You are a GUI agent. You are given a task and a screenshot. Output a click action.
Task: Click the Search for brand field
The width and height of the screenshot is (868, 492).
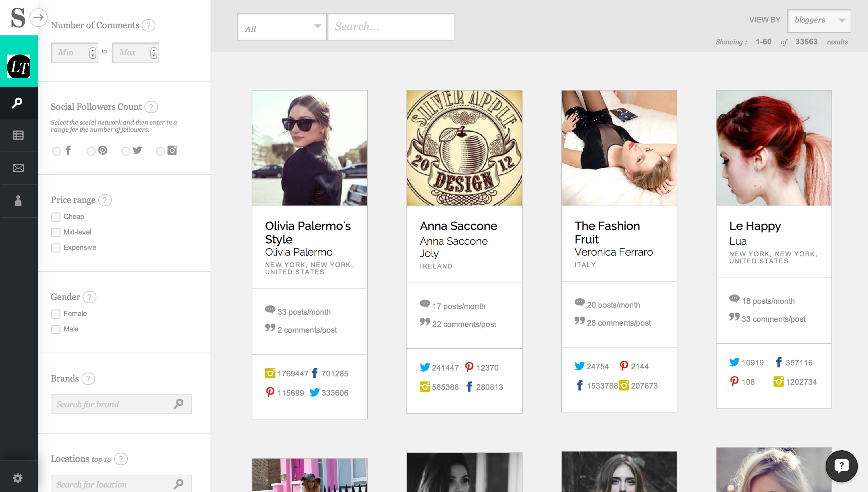click(x=121, y=404)
